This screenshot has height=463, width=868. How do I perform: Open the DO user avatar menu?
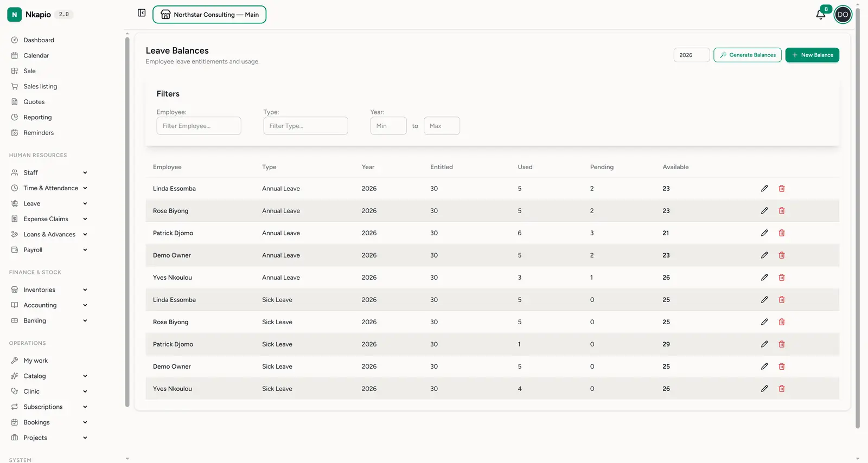[843, 15]
